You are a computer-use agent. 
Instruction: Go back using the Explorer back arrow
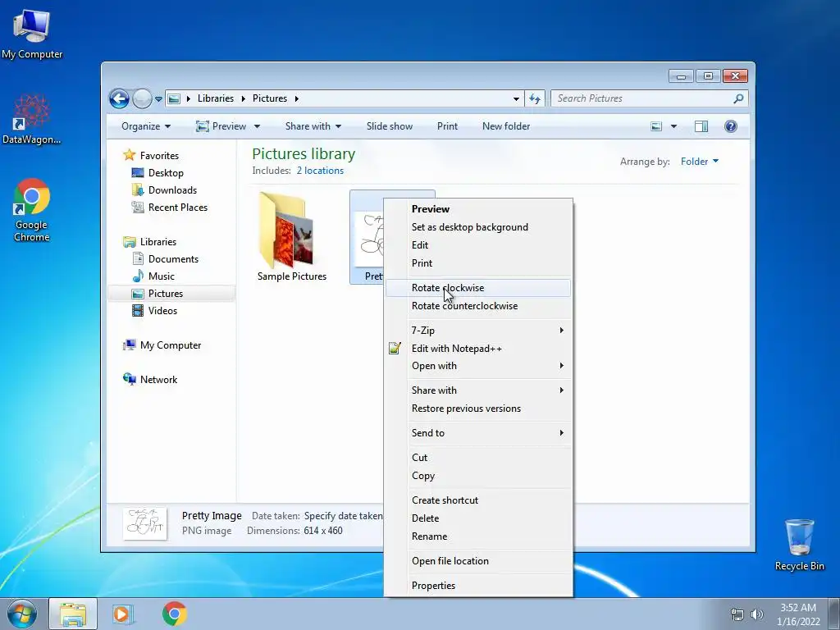tap(119, 98)
